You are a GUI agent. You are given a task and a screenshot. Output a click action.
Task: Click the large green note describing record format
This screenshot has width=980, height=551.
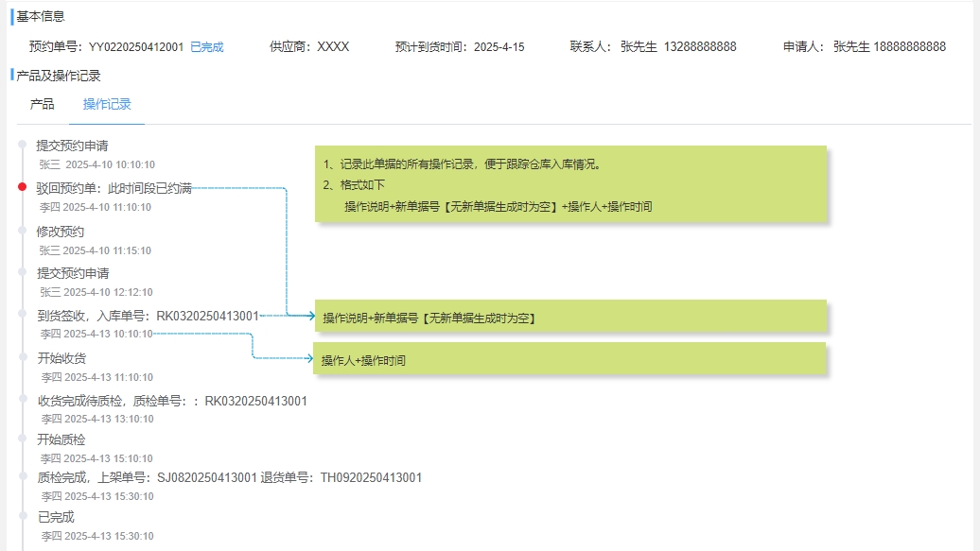tap(570, 184)
